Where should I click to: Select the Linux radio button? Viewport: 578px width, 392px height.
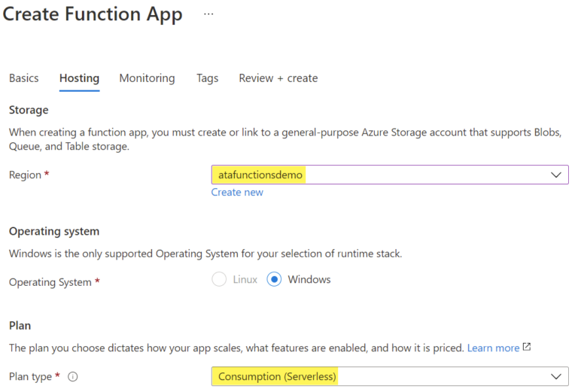point(219,279)
